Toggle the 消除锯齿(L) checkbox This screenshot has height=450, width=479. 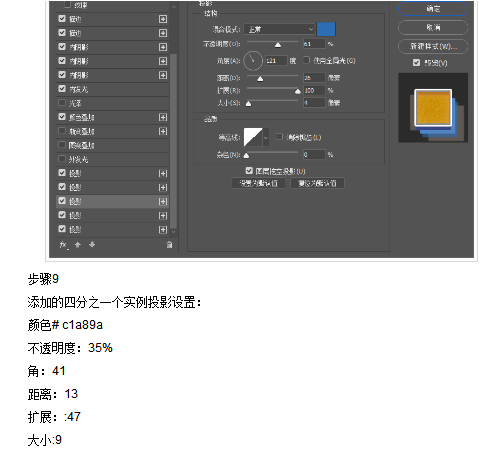point(279,137)
